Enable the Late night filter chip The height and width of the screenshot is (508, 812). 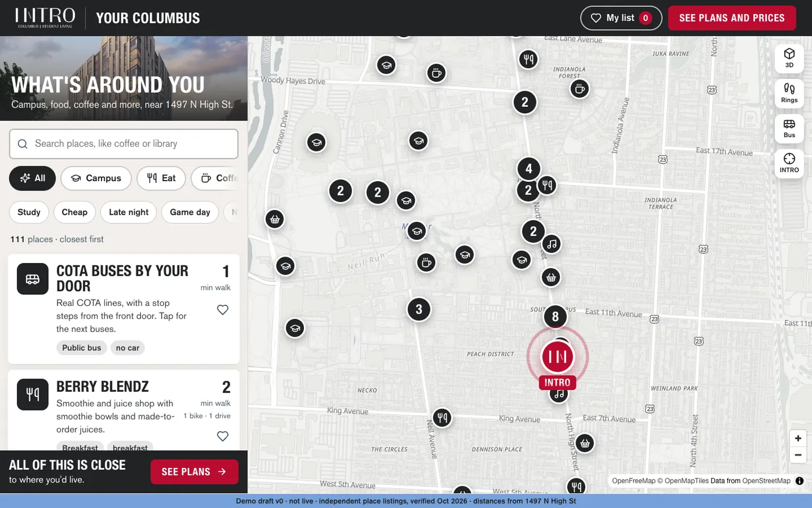(129, 212)
